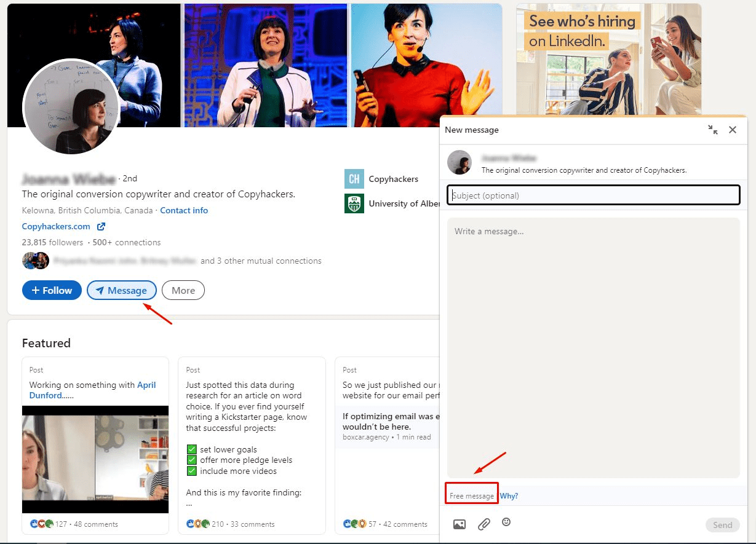Open the Contact info link

(184, 210)
